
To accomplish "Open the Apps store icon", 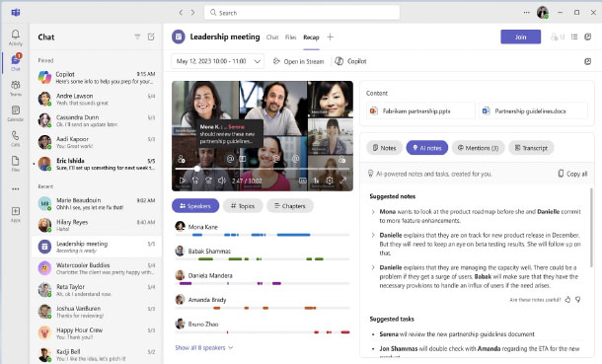I will 16,214.
